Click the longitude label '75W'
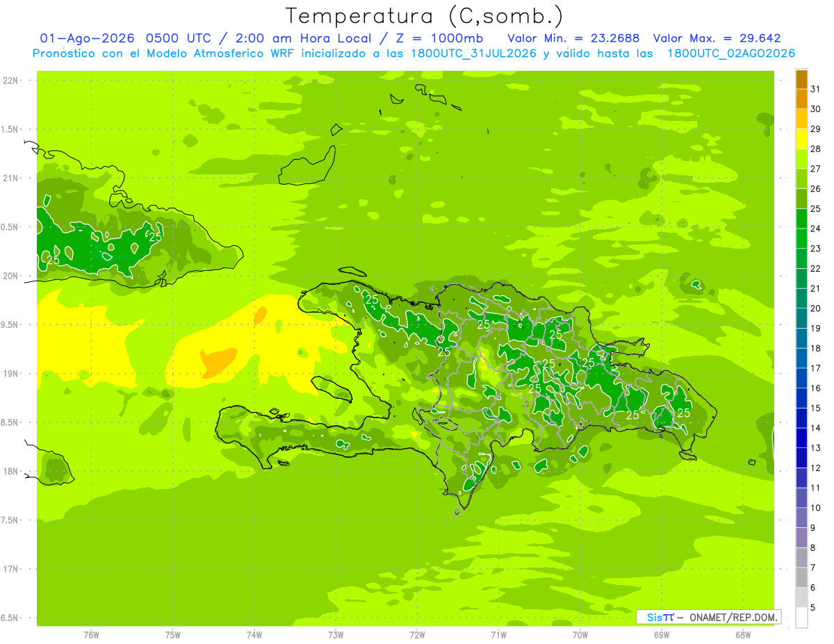The width and height of the screenshot is (834, 644). point(172,635)
